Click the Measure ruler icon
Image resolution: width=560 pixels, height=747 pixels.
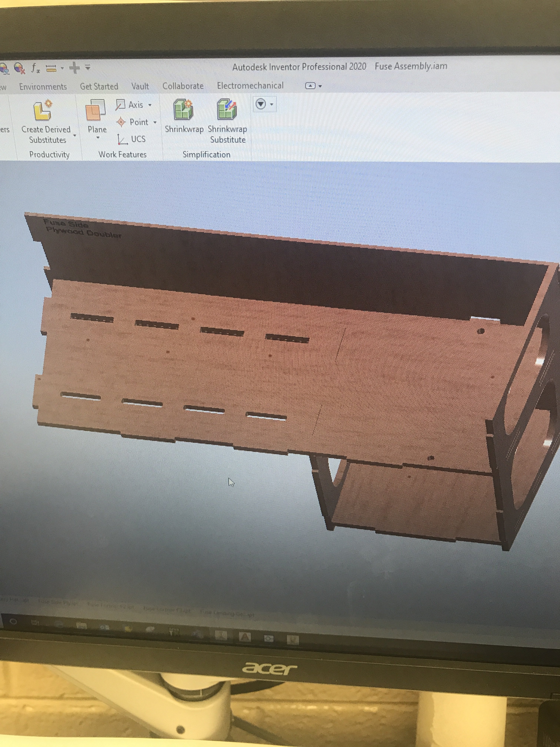coord(51,68)
